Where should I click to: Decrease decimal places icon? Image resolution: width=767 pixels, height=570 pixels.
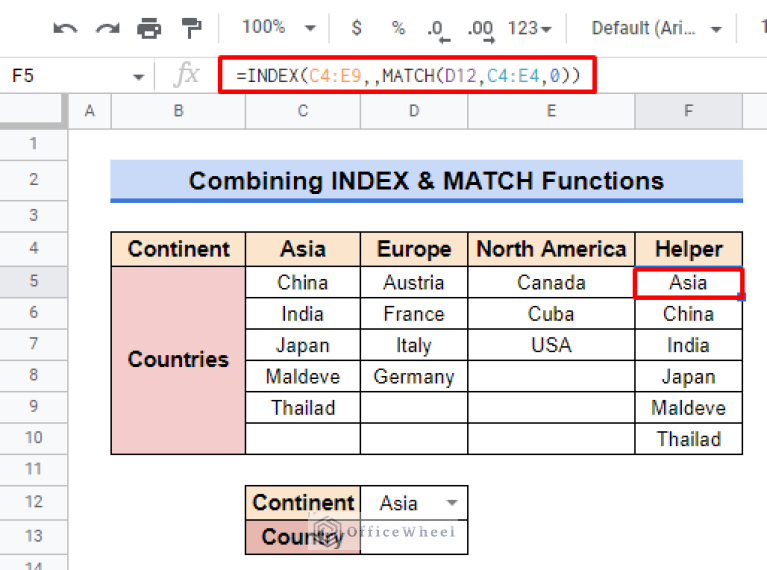tap(437, 30)
